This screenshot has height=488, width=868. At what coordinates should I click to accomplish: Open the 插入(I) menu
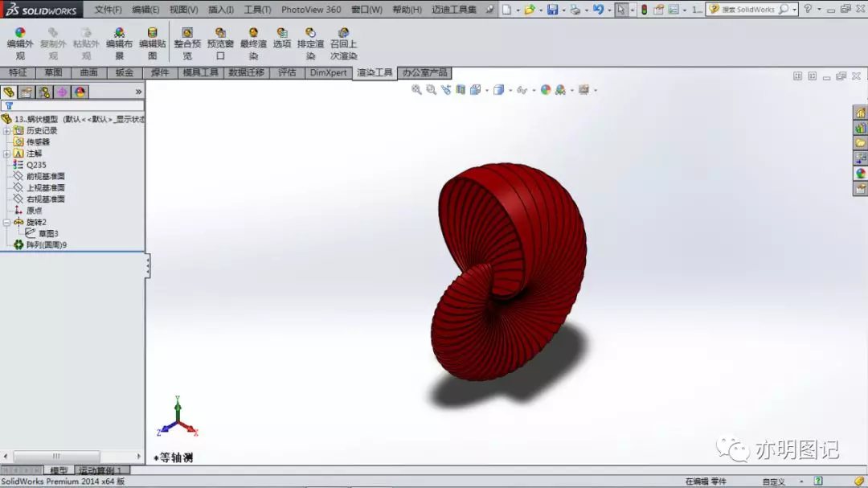click(221, 10)
